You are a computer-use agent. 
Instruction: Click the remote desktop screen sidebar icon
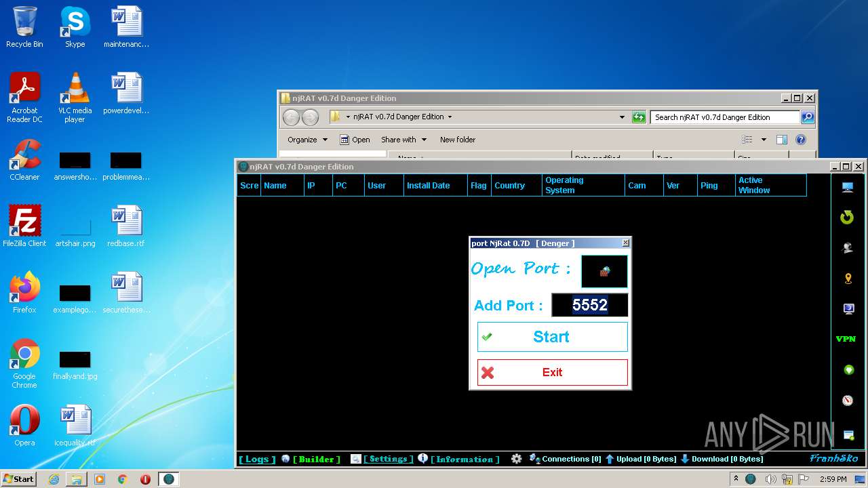tap(848, 309)
